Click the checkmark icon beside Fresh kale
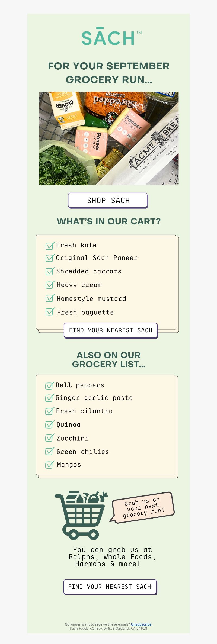 click(x=50, y=246)
